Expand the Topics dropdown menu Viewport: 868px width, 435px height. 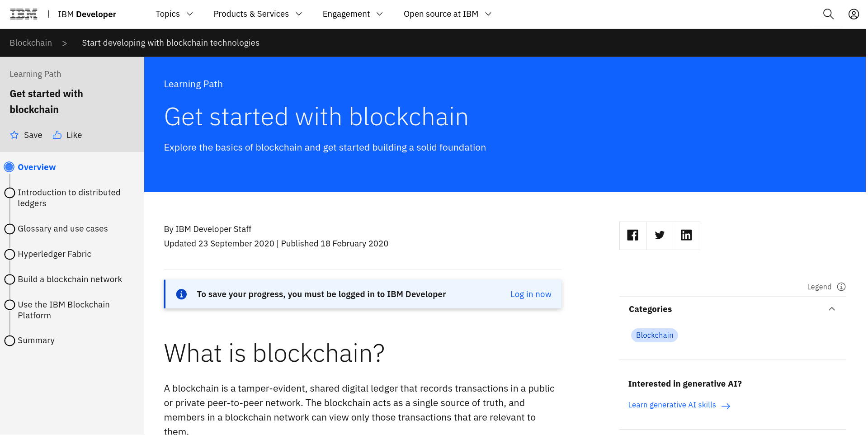coord(174,14)
